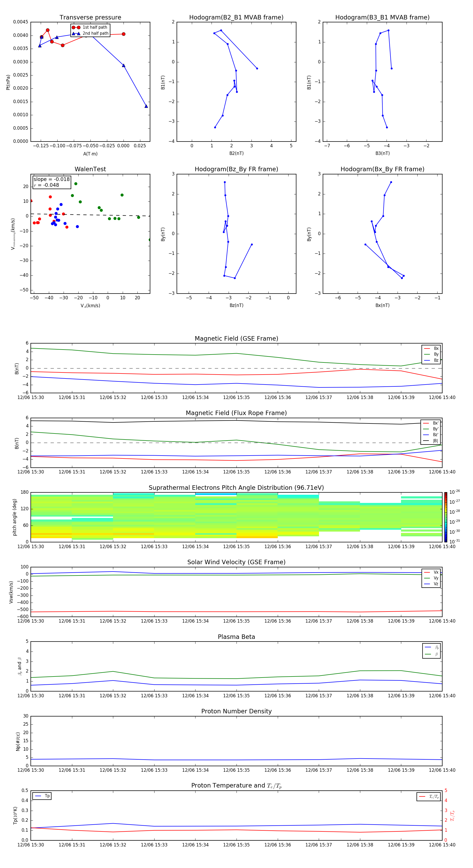Click the "pitch angle (deg)" axis label

click(14, 517)
